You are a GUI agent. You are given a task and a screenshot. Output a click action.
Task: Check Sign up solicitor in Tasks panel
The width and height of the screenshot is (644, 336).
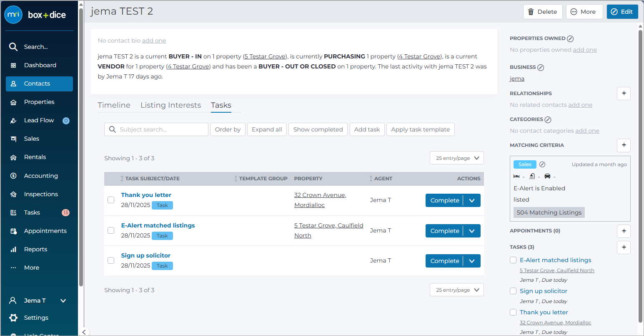click(513, 291)
